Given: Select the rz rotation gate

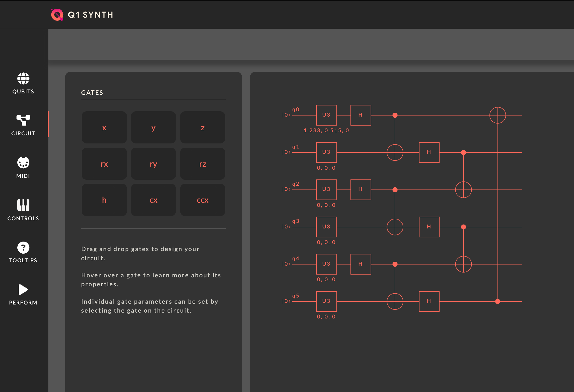Looking at the screenshot, I should 203,164.
